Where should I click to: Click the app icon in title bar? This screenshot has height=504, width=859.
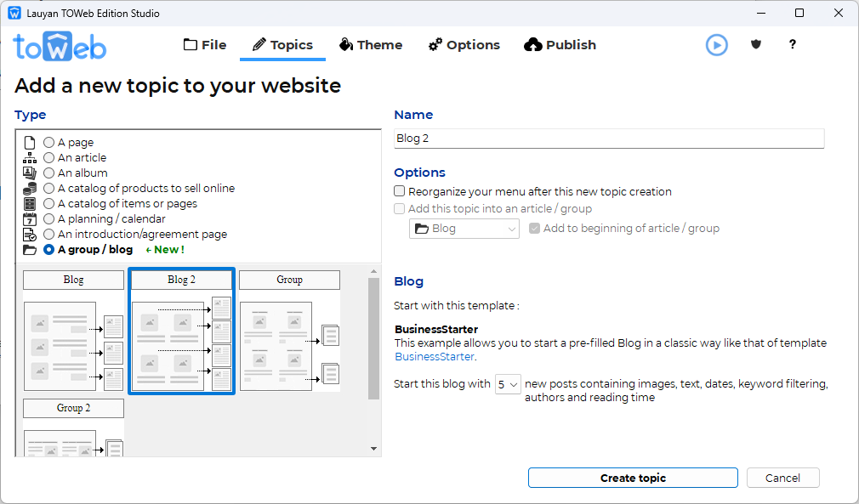[x=14, y=13]
